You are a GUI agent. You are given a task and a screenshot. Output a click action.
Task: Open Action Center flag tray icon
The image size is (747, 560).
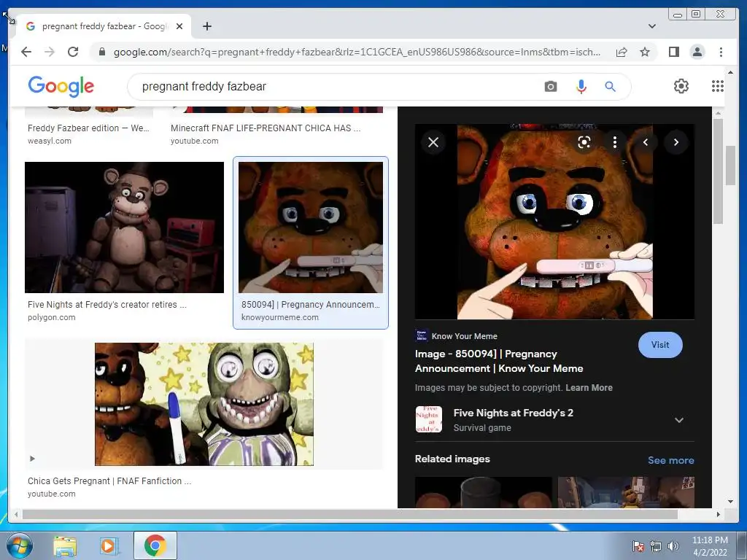[x=638, y=546]
